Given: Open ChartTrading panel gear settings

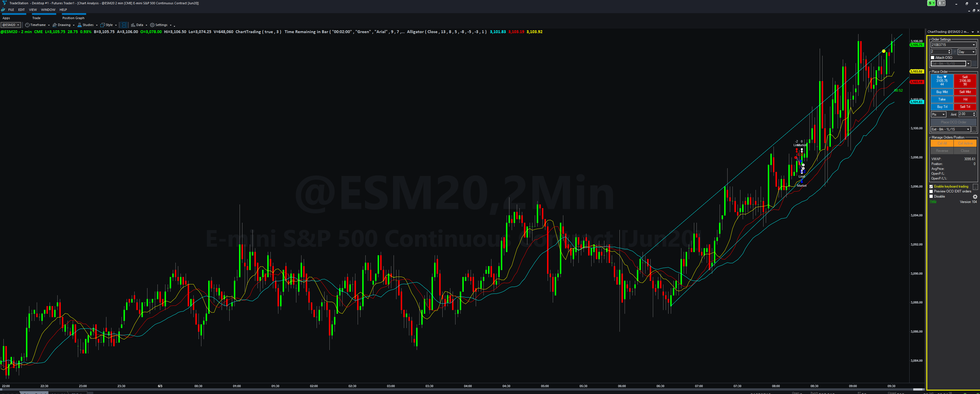Looking at the screenshot, I should click(975, 197).
